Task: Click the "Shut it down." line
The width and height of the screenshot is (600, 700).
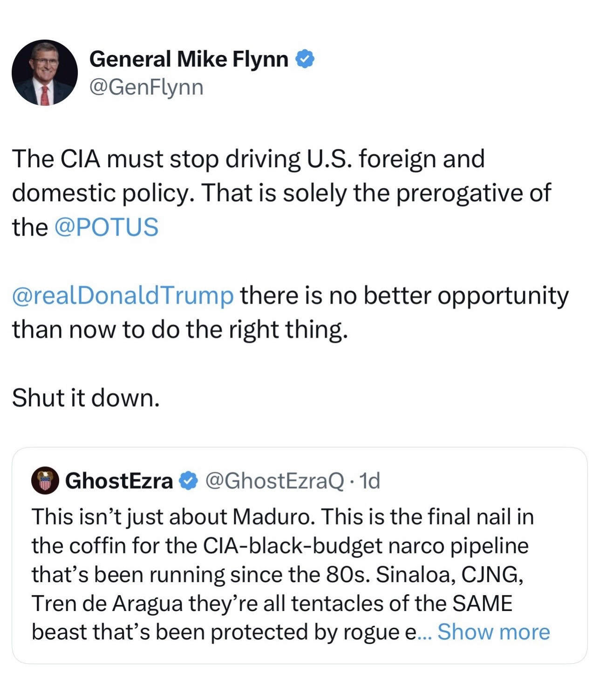Action: coord(86,398)
